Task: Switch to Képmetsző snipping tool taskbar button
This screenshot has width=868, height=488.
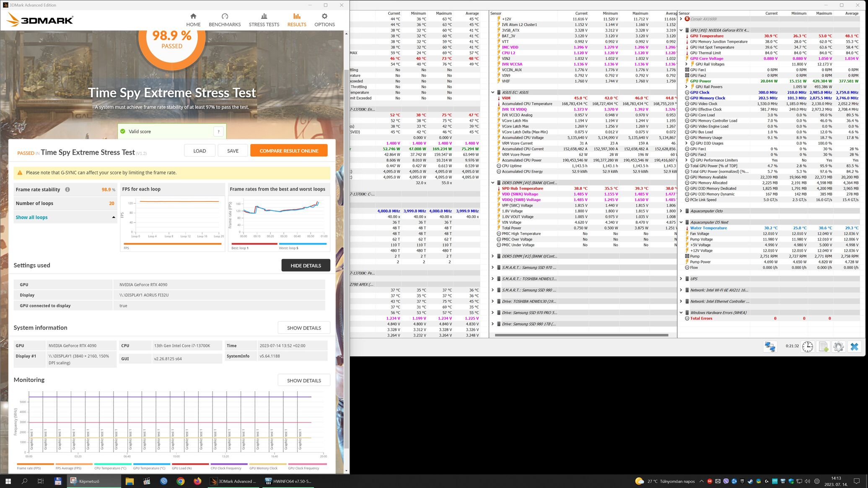Action: (94, 481)
